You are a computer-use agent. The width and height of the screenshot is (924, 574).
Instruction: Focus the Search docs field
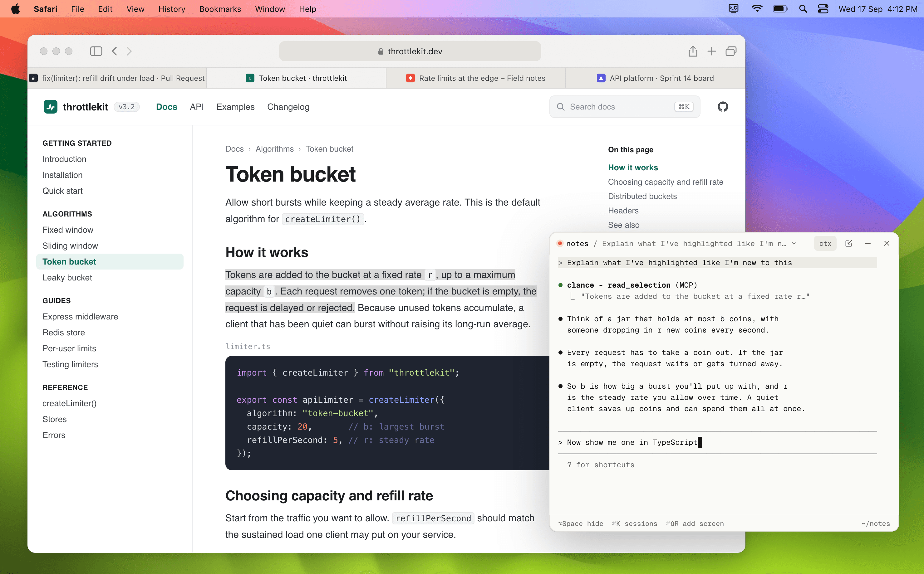(624, 107)
